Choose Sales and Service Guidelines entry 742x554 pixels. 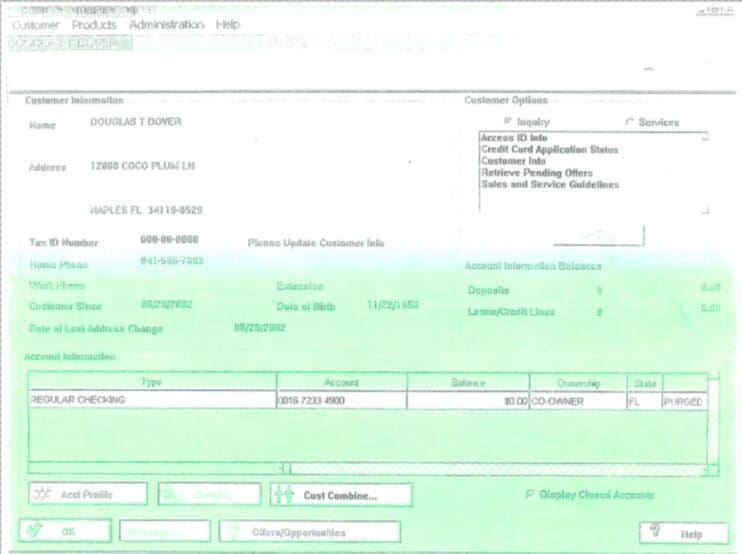pos(550,185)
